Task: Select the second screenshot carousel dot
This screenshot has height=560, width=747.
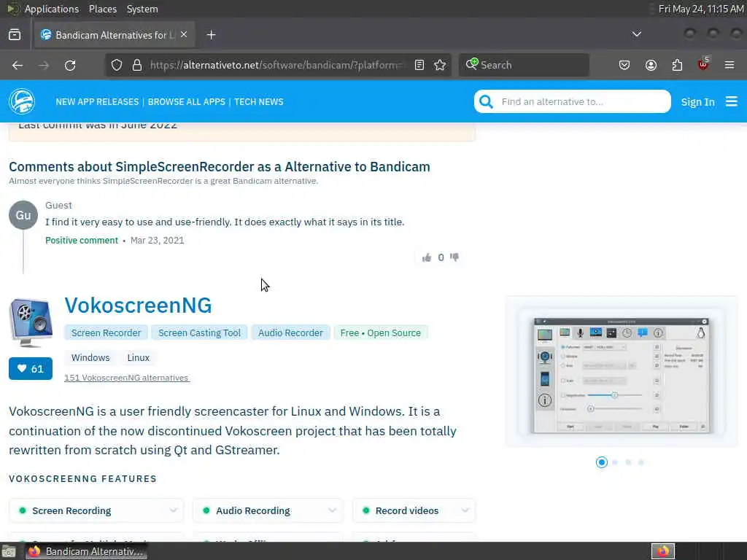Action: (615, 462)
